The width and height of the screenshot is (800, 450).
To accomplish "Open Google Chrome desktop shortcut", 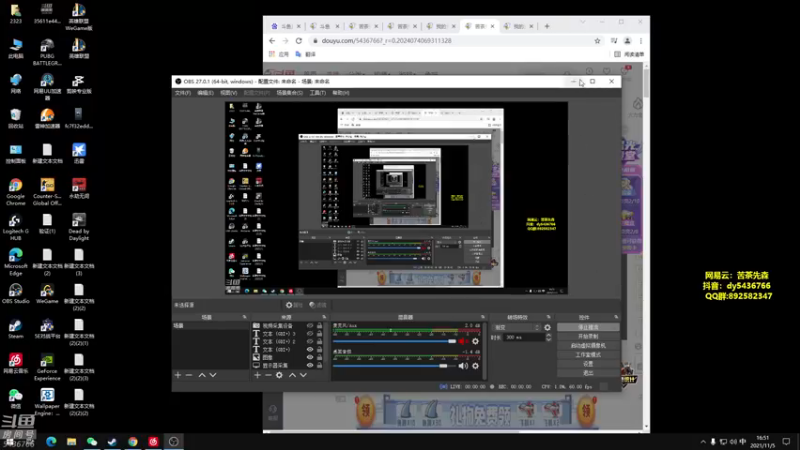I will point(16,190).
